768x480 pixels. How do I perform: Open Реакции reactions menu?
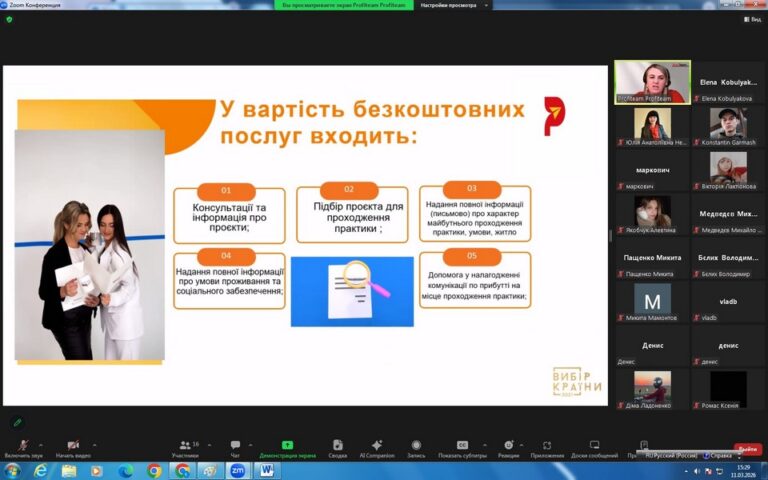click(509, 447)
